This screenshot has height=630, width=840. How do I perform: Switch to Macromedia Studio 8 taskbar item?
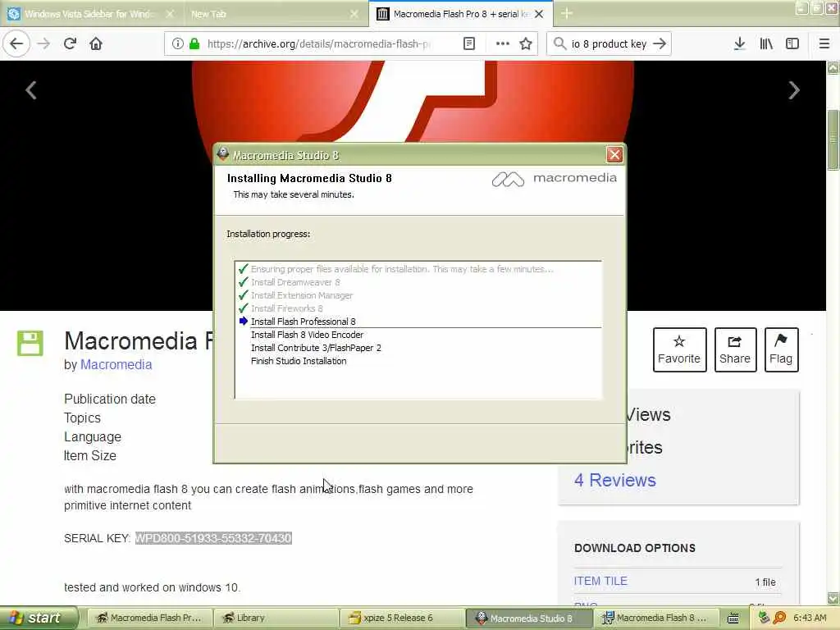click(x=529, y=618)
